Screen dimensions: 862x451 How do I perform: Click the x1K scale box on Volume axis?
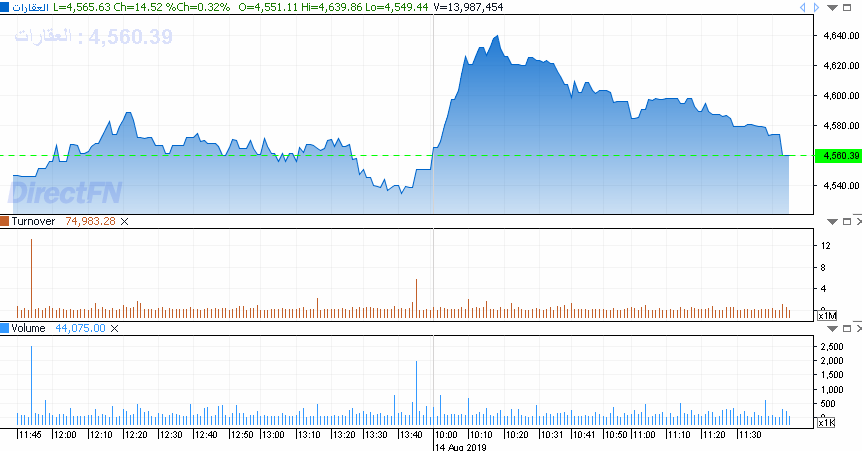click(x=826, y=423)
